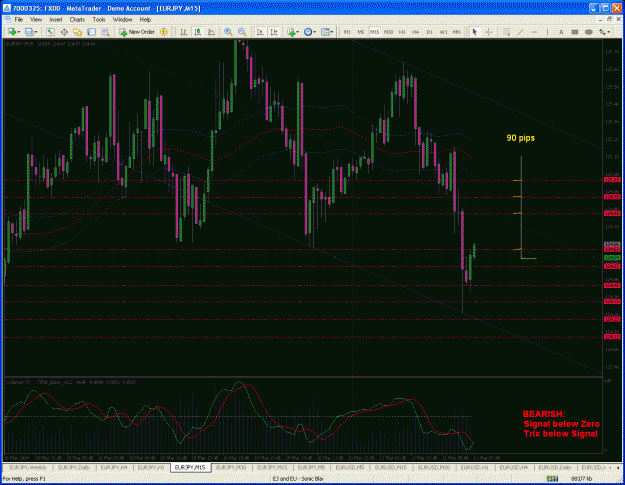Screen dimensions: 625x485
Task: Select the M30 timeframe button
Action: pyautogui.click(x=388, y=32)
